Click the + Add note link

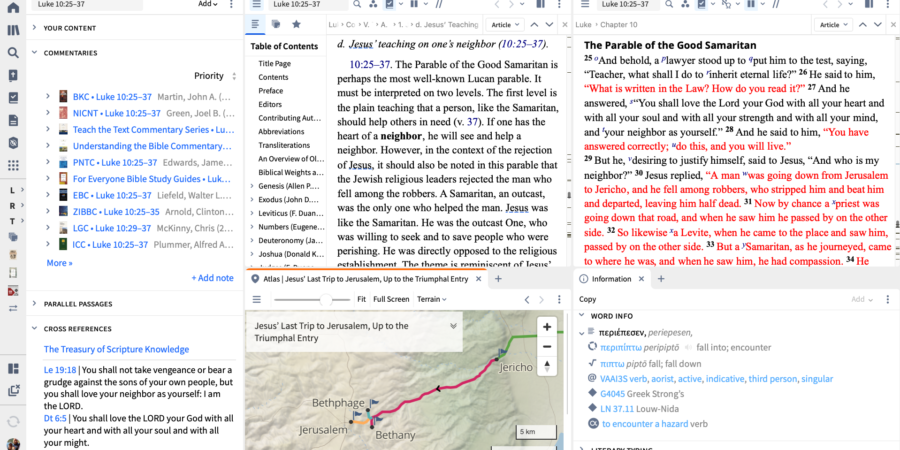[211, 278]
